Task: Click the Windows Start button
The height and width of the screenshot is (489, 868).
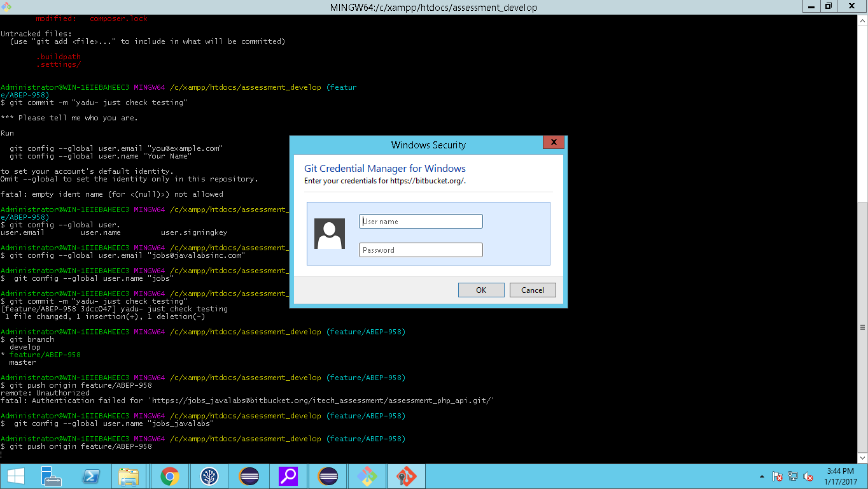Action: [15, 476]
